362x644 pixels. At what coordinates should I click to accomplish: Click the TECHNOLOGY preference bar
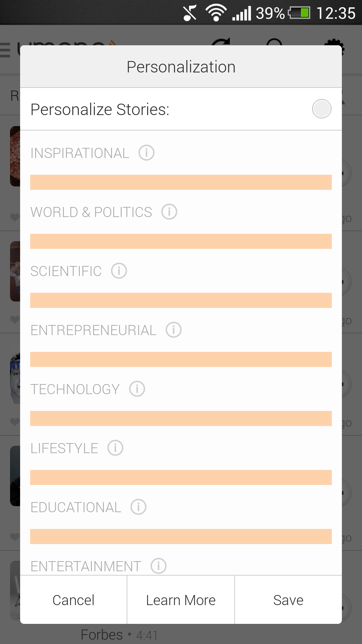(x=181, y=419)
